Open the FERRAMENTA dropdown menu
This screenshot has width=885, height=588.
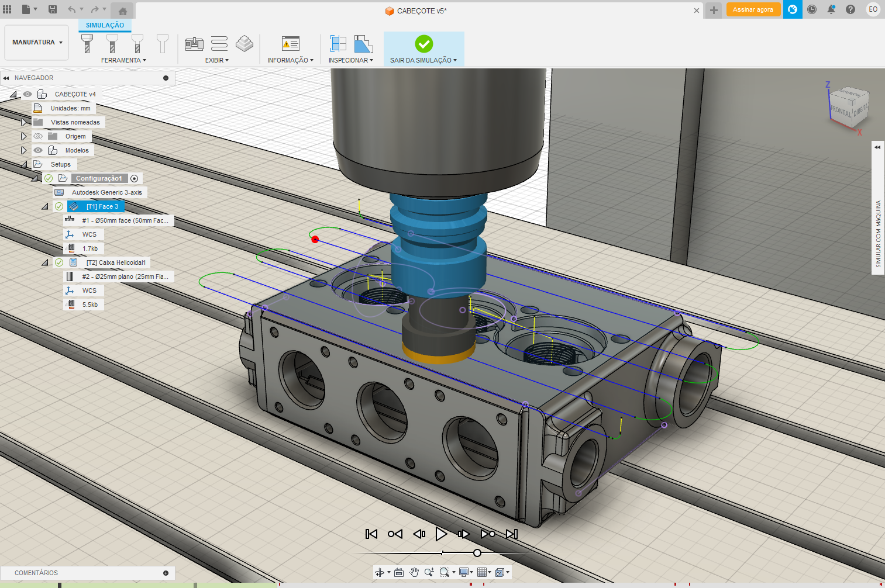click(123, 60)
